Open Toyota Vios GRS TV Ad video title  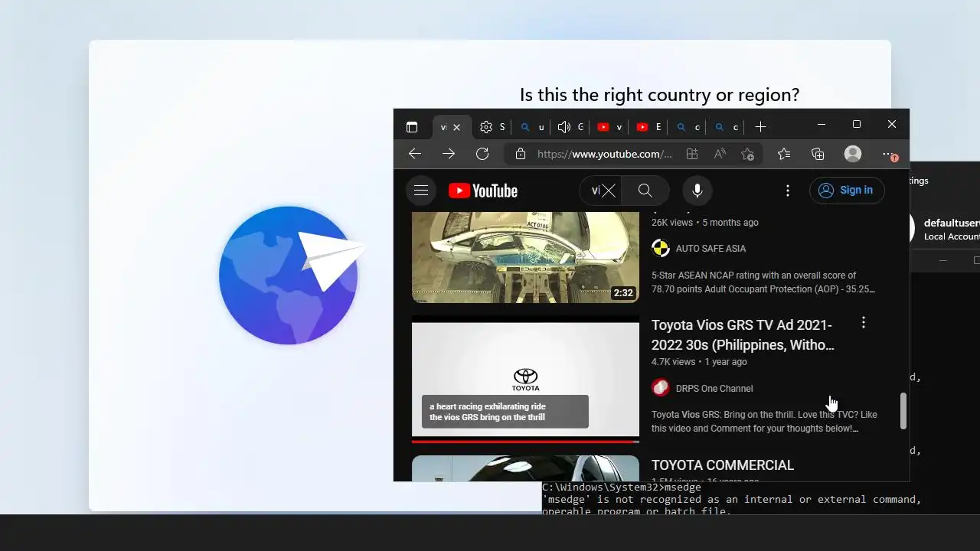point(743,335)
